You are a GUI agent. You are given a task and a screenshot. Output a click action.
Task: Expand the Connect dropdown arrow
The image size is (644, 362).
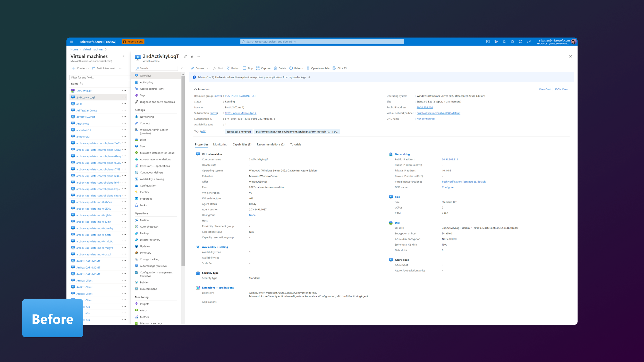click(208, 68)
